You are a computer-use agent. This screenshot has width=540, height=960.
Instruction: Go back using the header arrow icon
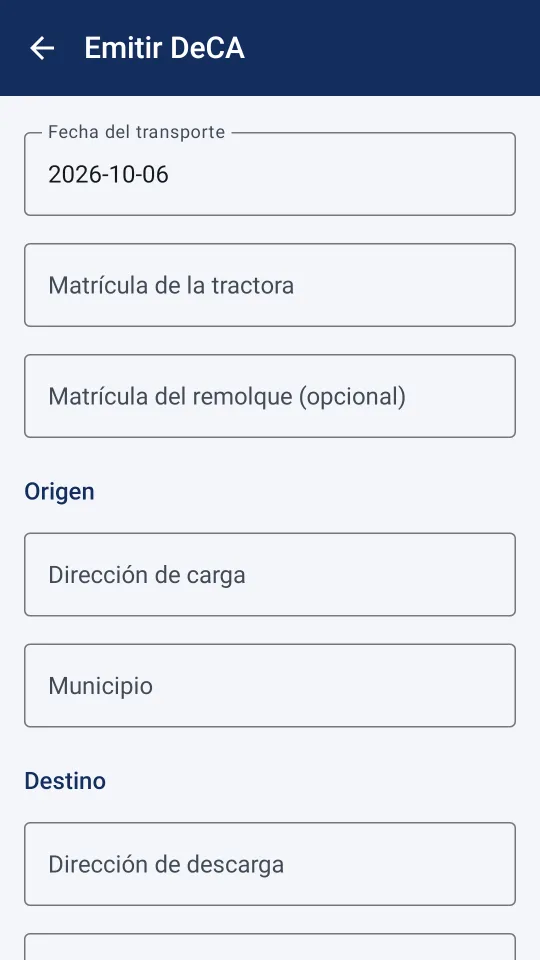pos(42,48)
